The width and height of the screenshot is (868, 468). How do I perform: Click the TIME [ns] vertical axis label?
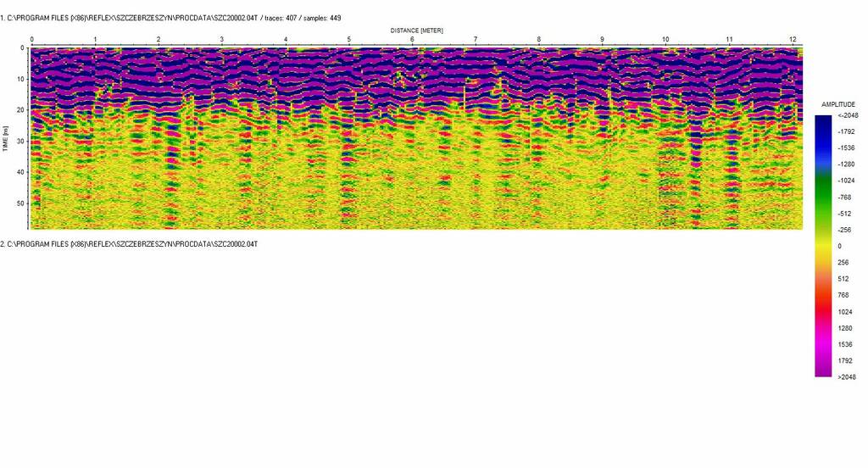(x=7, y=136)
